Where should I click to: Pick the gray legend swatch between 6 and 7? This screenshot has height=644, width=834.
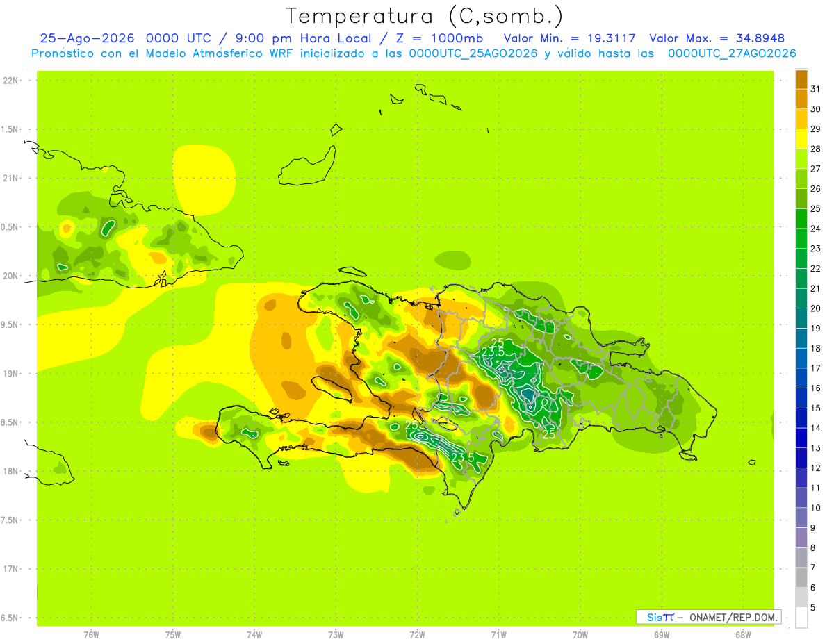click(x=801, y=578)
